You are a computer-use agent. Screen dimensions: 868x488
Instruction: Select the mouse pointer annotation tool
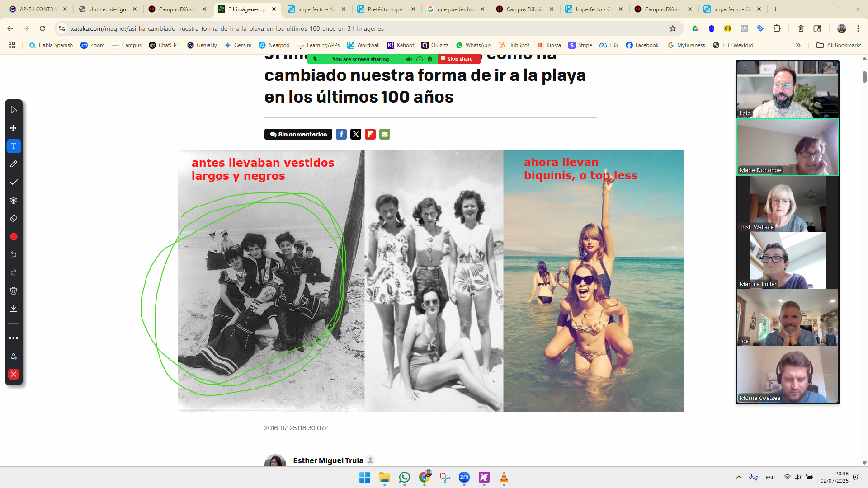pyautogui.click(x=14, y=110)
